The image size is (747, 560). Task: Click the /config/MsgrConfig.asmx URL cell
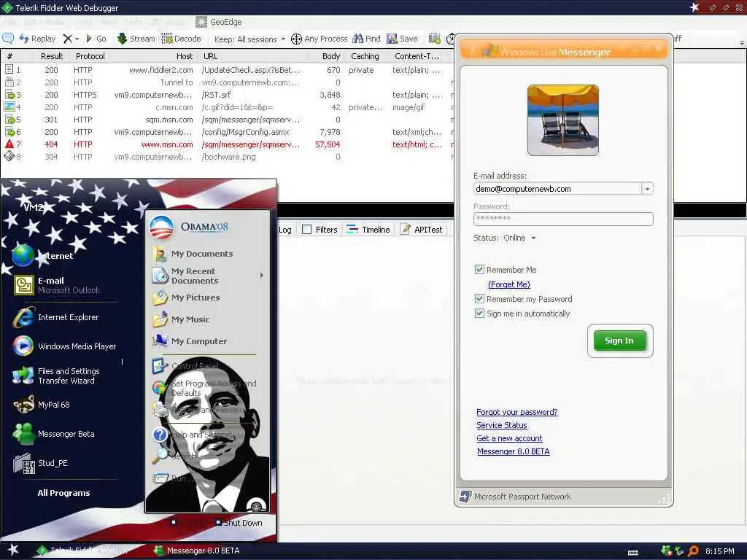[x=245, y=132]
